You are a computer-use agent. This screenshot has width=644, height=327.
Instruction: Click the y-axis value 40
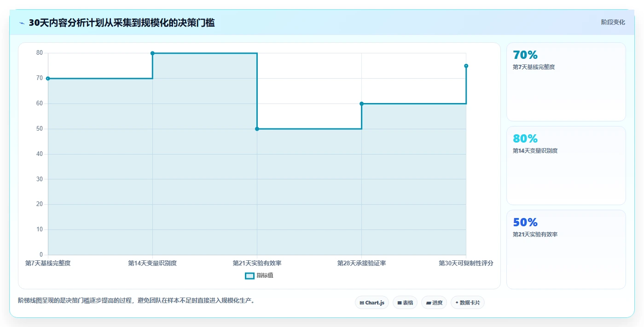tap(40, 154)
